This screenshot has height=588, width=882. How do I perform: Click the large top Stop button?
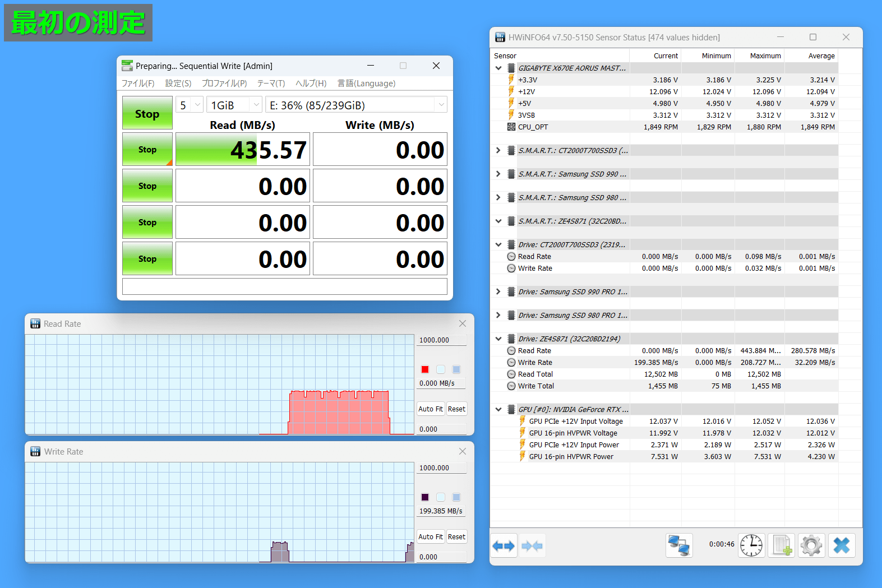(x=147, y=113)
